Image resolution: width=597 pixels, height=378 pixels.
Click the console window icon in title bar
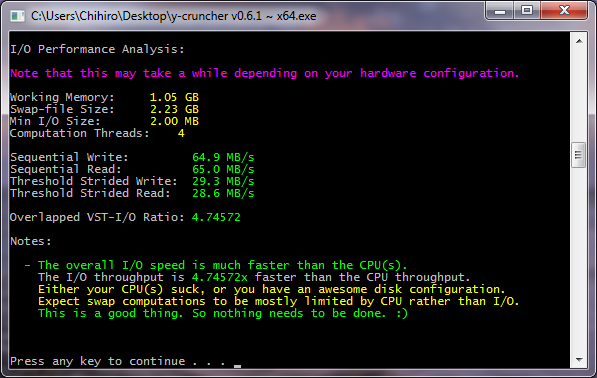coord(18,16)
